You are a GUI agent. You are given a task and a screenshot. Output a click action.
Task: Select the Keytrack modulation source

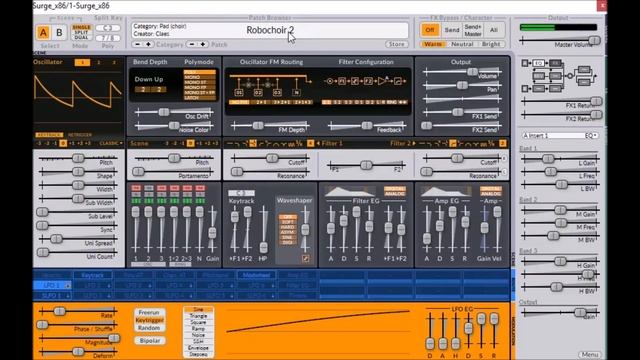(x=92, y=275)
